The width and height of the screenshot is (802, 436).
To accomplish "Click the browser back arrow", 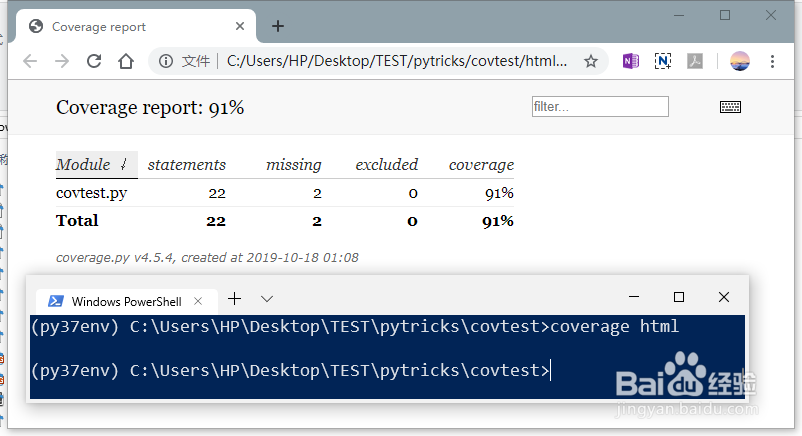I will 30,61.
